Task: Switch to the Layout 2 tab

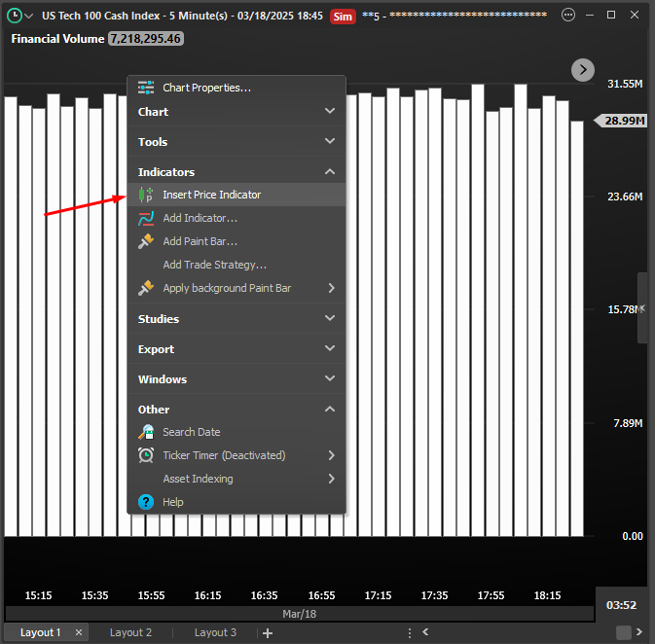Action: pyautogui.click(x=130, y=632)
